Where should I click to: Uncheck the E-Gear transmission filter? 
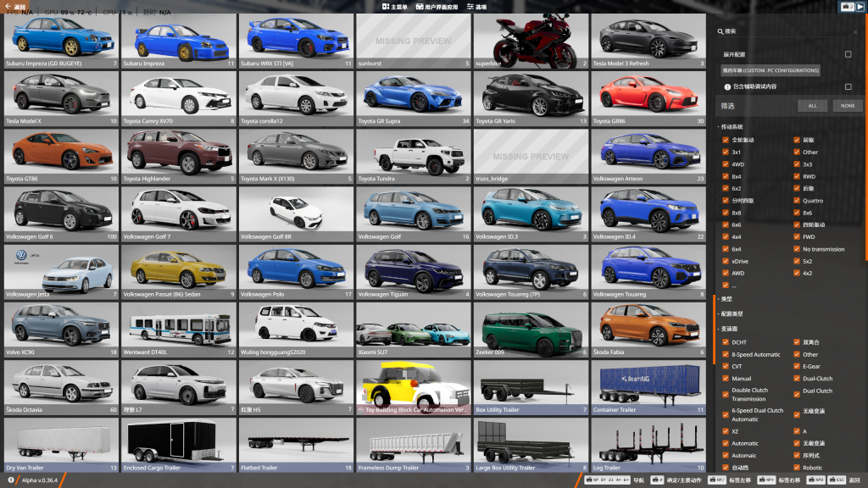(x=797, y=366)
